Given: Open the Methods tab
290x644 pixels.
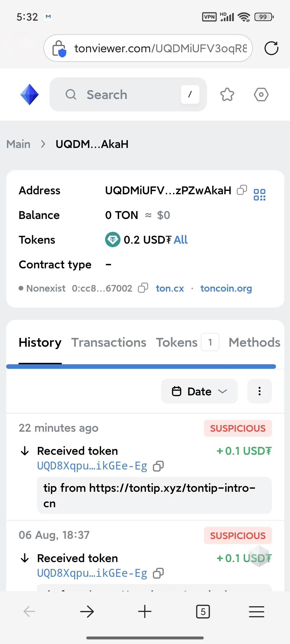Looking at the screenshot, I should pos(254,342).
